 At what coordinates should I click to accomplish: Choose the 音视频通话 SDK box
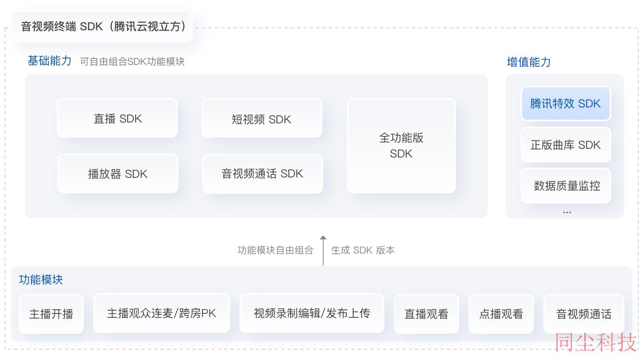pos(262,174)
